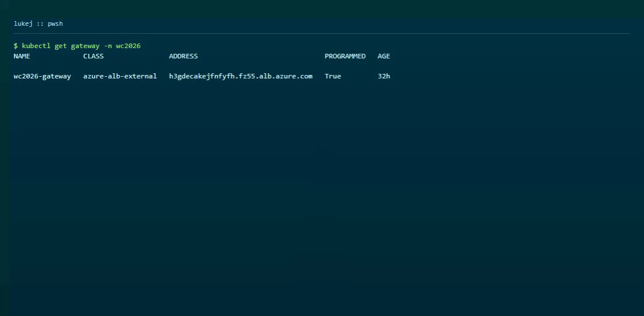The height and width of the screenshot is (316, 644).
Task: Click the terminal title 'lukej :: pwsh'
Action: tap(38, 24)
